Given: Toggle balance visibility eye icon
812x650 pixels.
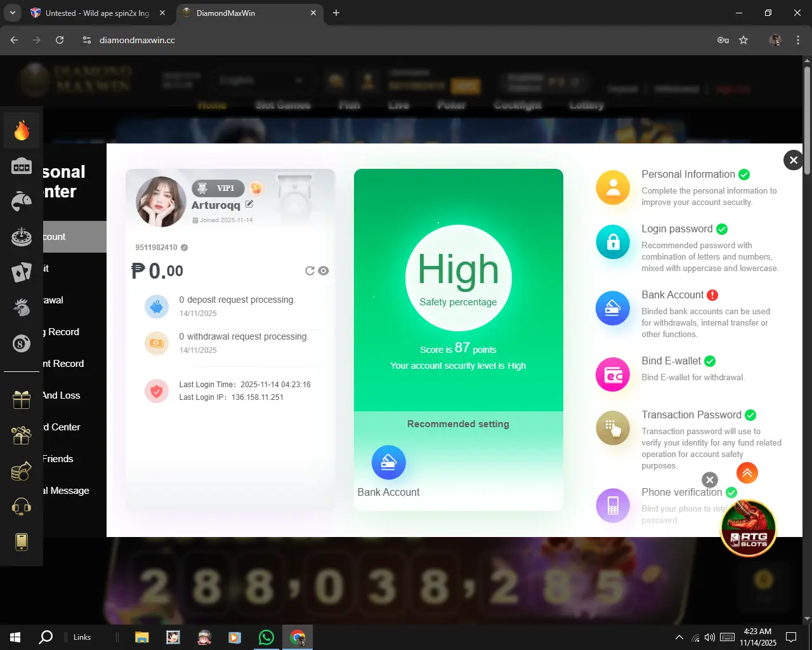Looking at the screenshot, I should [x=324, y=270].
